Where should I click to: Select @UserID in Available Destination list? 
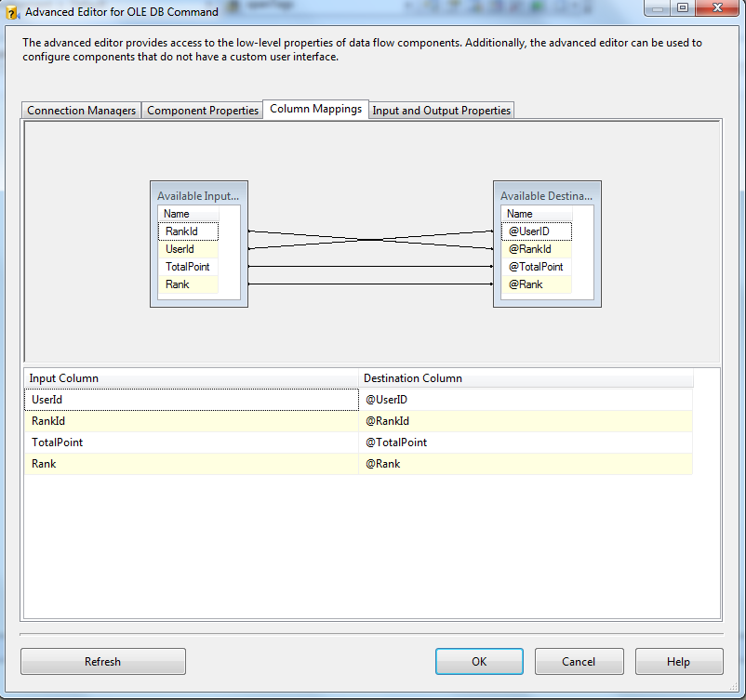pyautogui.click(x=537, y=231)
